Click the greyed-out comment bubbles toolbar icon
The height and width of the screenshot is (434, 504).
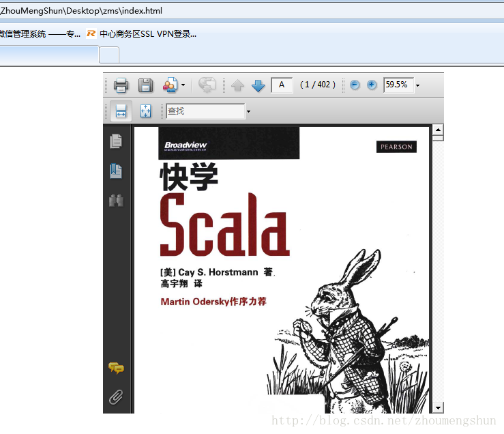pyautogui.click(x=207, y=85)
